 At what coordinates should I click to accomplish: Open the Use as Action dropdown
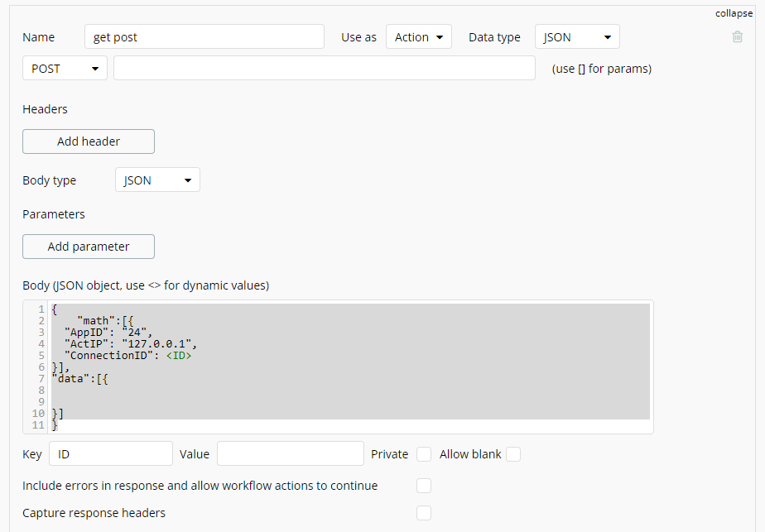[x=418, y=36]
